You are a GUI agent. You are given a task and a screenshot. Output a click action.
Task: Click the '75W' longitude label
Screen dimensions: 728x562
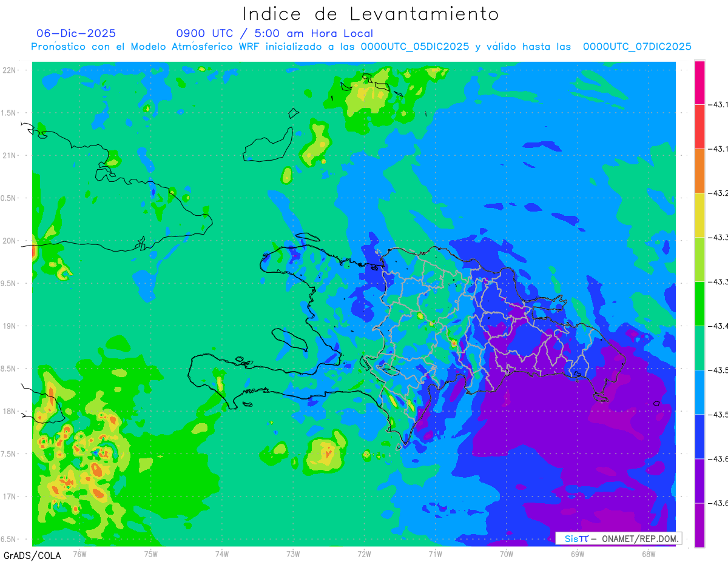151,554
